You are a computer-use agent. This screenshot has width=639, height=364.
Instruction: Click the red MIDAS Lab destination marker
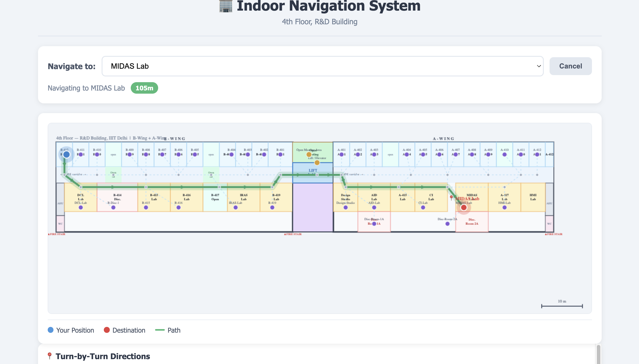464,207
